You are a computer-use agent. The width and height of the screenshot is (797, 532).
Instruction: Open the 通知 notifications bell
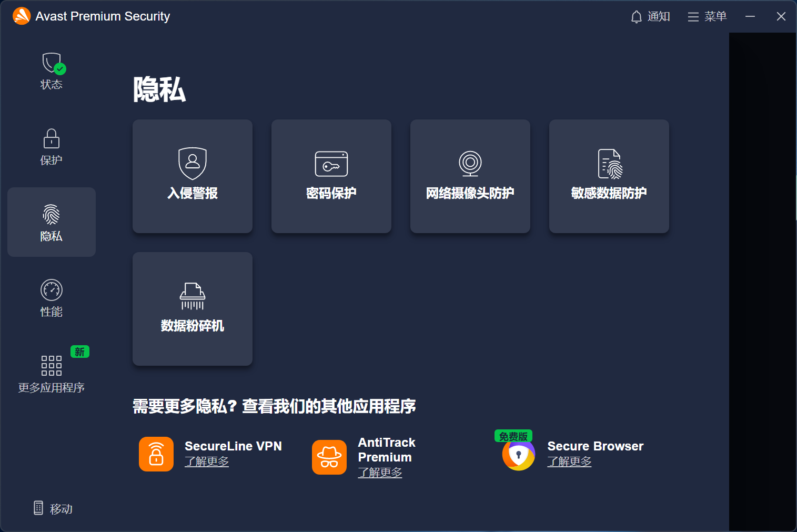(x=650, y=17)
